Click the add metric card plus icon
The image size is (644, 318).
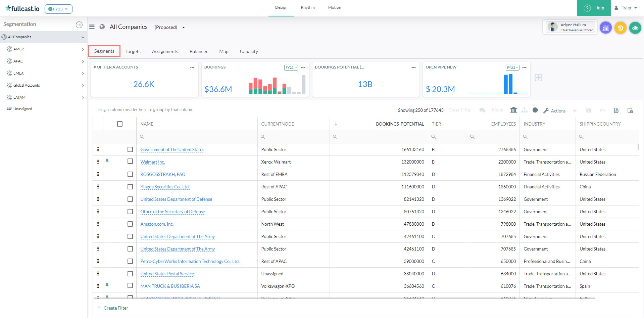click(538, 78)
